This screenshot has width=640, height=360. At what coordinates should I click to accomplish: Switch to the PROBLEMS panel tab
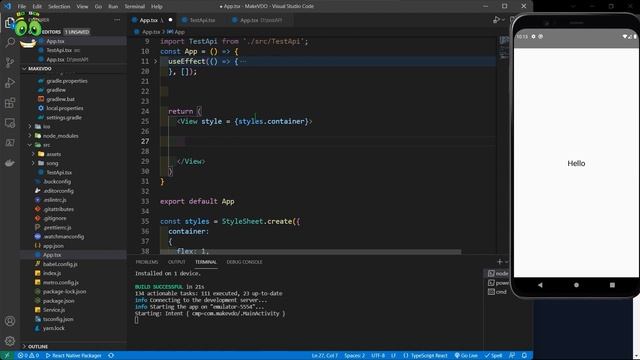(x=147, y=262)
